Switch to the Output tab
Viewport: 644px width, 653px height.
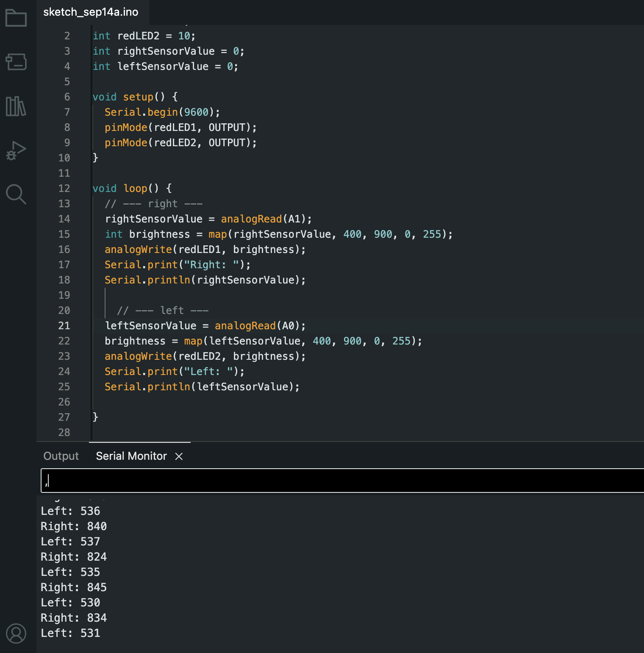61,456
